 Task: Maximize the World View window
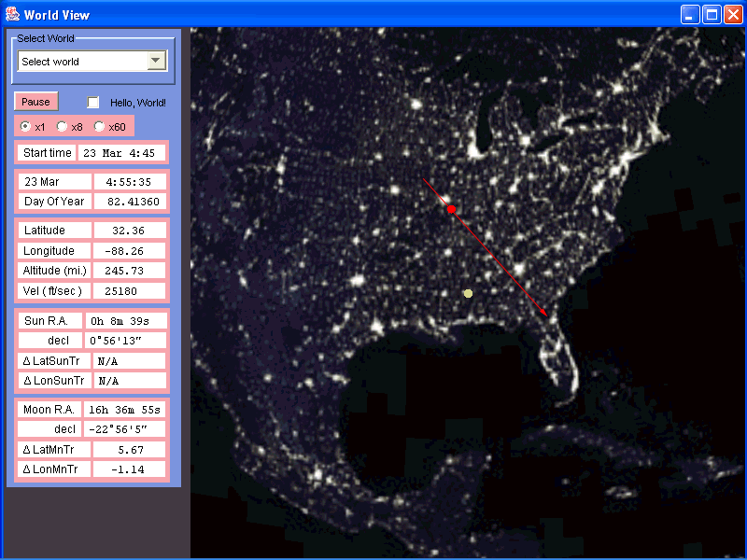[711, 14]
